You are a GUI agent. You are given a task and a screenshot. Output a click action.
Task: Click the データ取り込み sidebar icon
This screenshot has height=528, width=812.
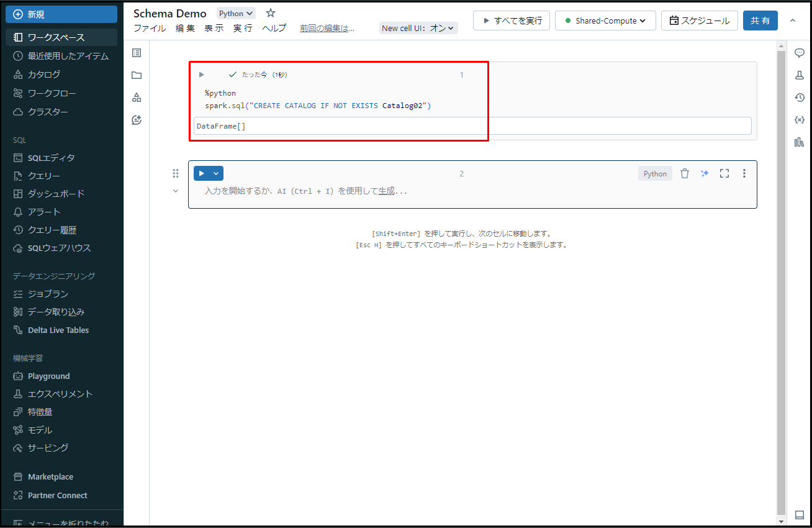coord(18,312)
